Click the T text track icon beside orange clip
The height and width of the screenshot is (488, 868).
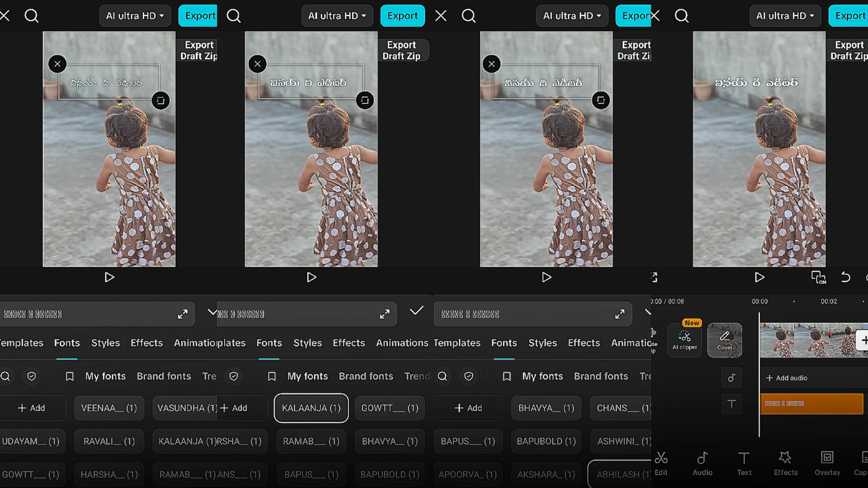point(731,404)
